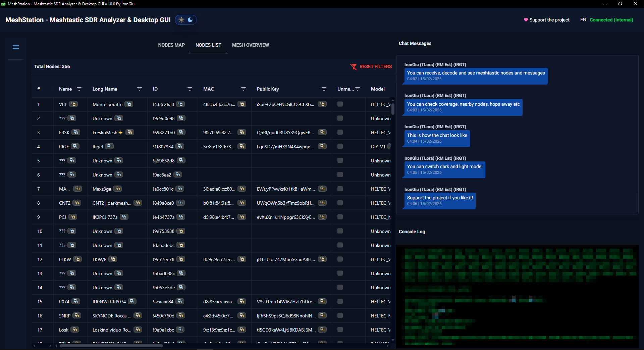Image resolution: width=644 pixels, height=350 pixels.
Task: Click the # column header
Action: 39,89
